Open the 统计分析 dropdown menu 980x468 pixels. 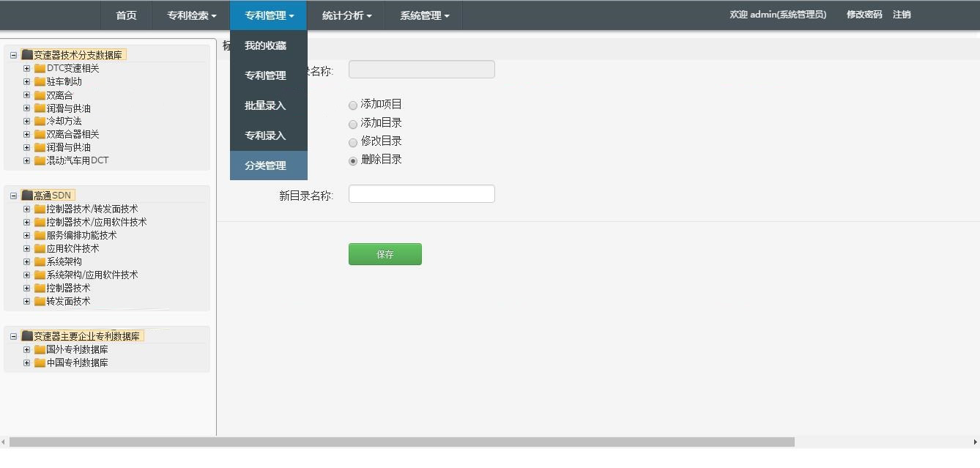tap(345, 15)
